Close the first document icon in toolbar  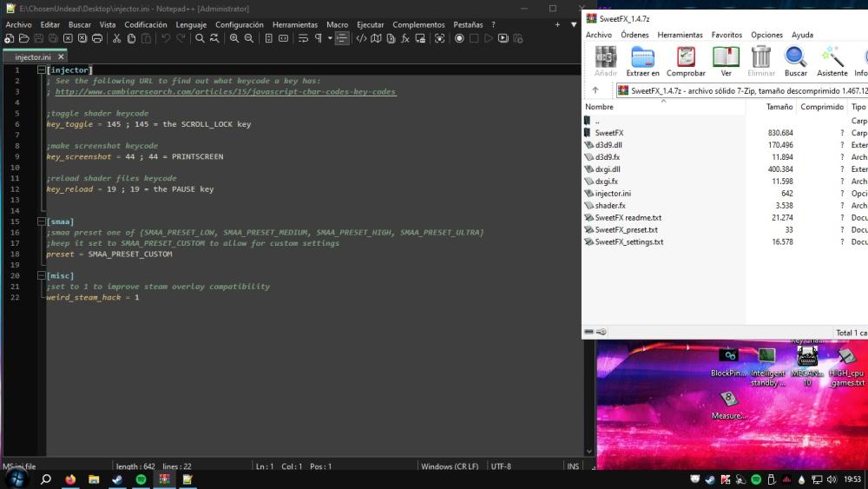pos(68,39)
